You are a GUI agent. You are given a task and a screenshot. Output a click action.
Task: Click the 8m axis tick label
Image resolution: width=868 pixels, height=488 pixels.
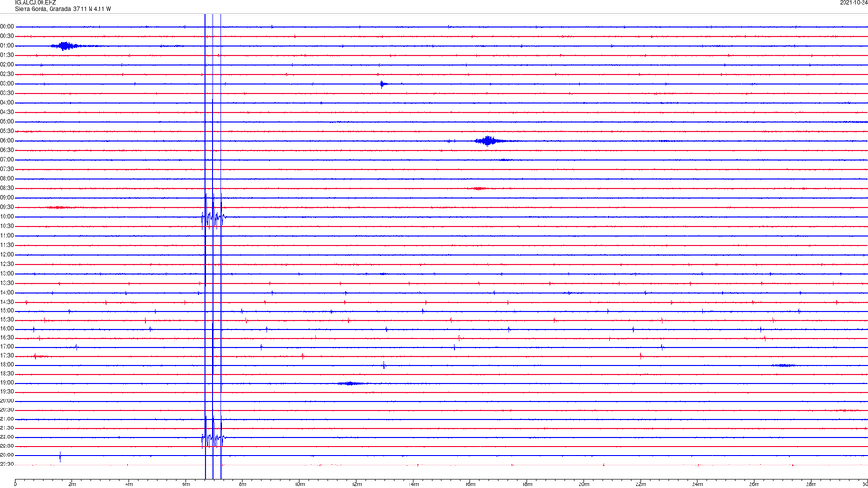click(x=242, y=484)
